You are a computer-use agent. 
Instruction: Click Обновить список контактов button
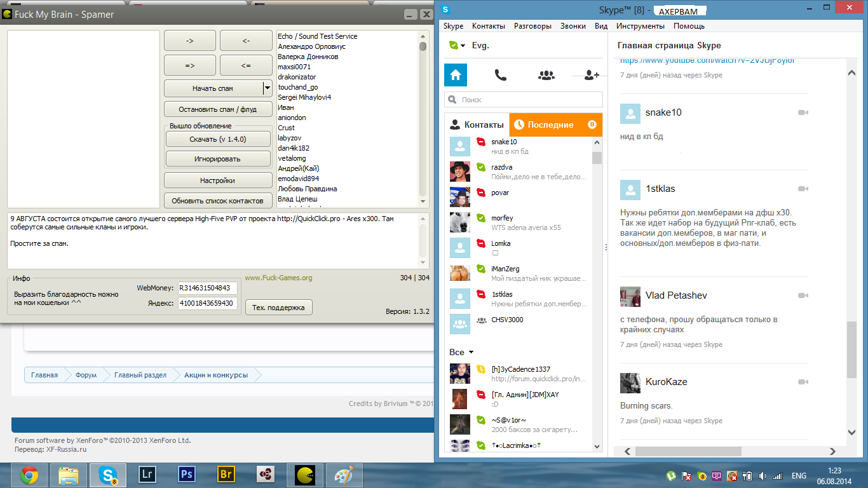pyautogui.click(x=218, y=201)
